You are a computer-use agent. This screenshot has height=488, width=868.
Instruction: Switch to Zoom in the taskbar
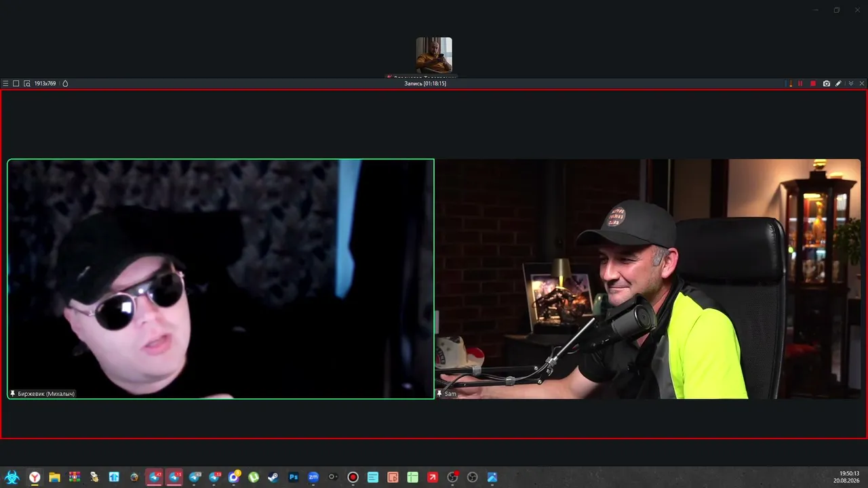click(313, 477)
